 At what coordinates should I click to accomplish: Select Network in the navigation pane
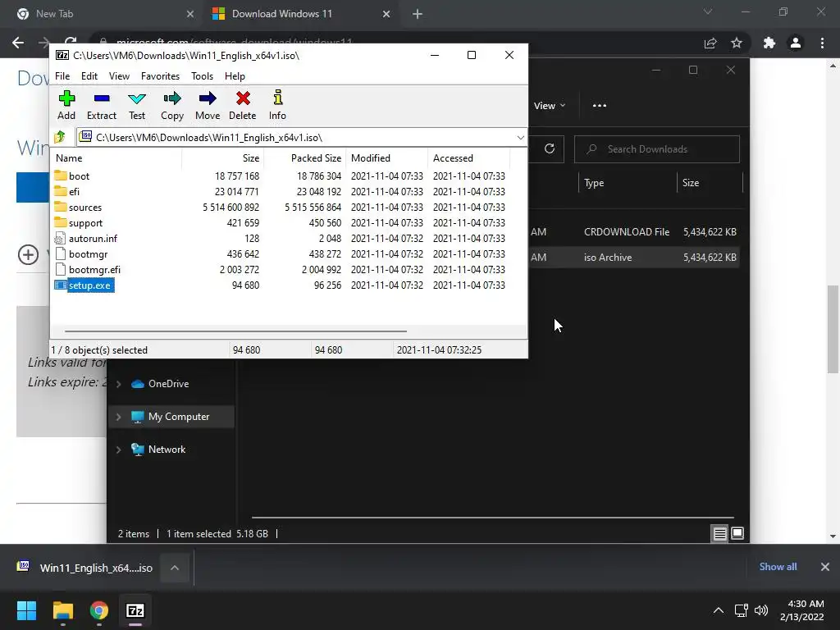pos(158,449)
